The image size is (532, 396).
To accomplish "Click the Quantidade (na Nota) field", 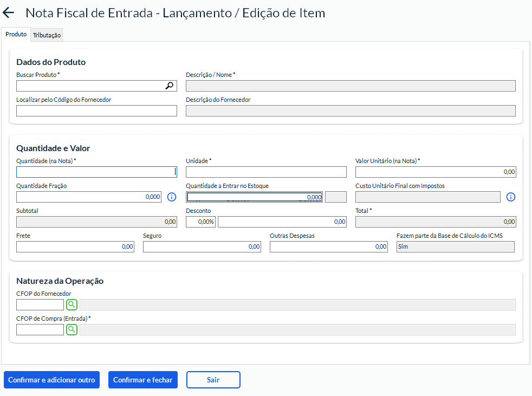I will click(96, 172).
